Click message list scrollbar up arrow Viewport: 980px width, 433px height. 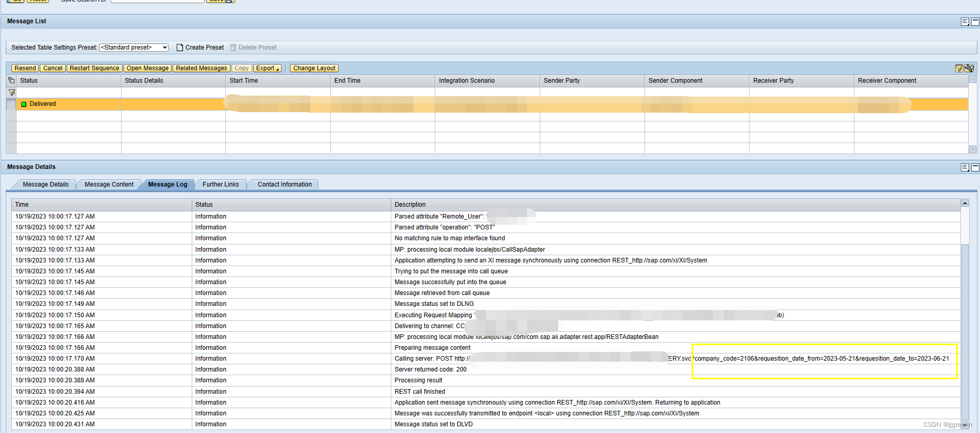[x=973, y=80]
